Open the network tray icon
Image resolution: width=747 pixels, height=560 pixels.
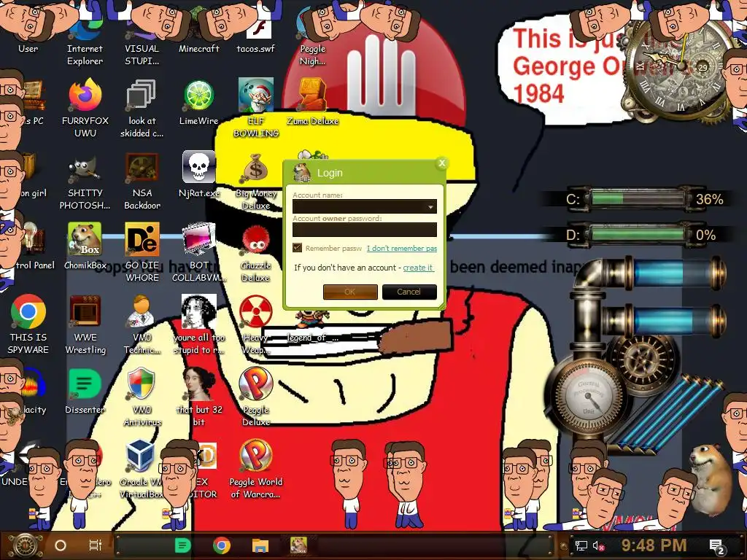[x=581, y=545]
